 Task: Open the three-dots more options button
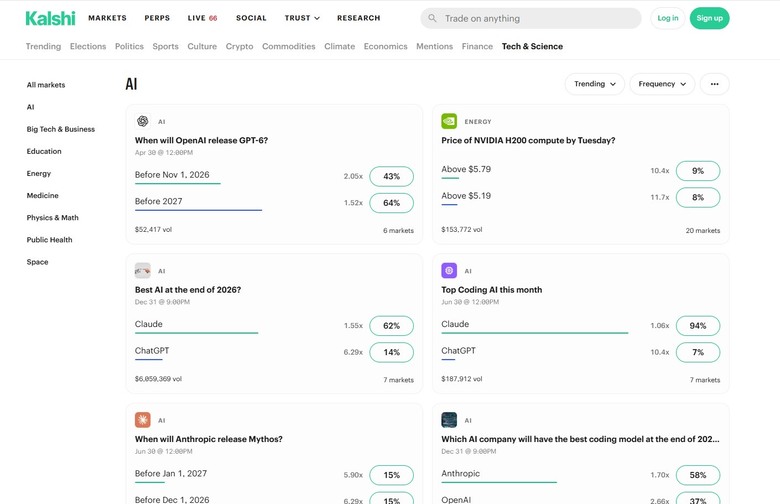pyautogui.click(x=714, y=84)
